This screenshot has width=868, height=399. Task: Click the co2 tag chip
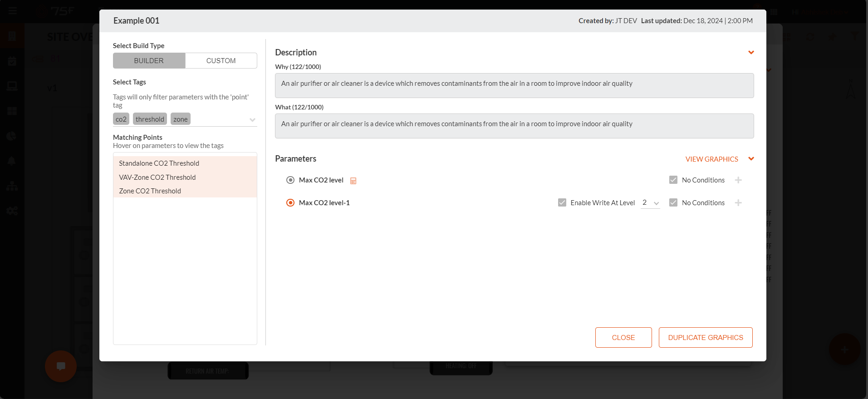coord(121,119)
